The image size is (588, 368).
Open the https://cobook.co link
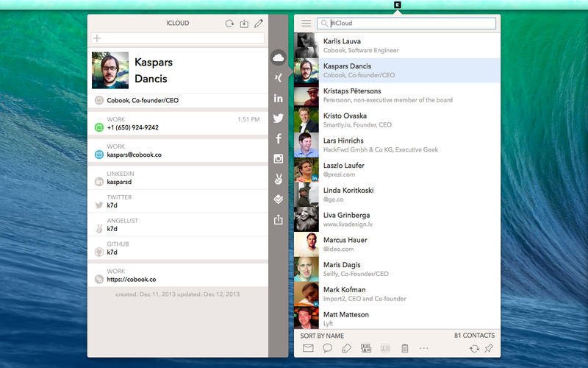(132, 280)
